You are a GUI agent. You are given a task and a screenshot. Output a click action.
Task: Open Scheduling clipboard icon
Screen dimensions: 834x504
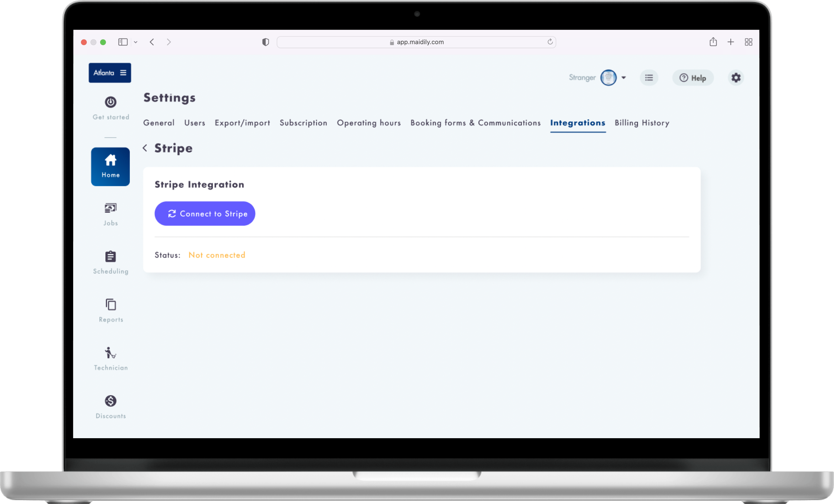tap(111, 257)
